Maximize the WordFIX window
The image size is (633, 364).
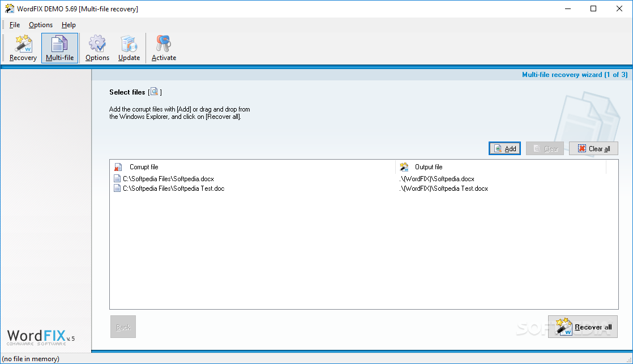click(x=593, y=8)
